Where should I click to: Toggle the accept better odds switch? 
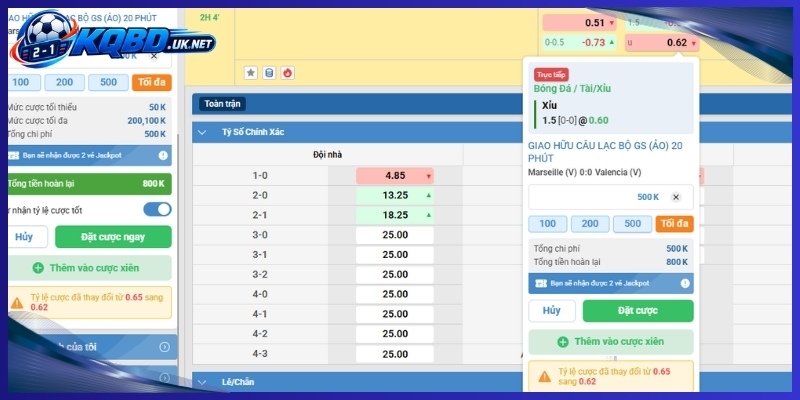coord(157,209)
